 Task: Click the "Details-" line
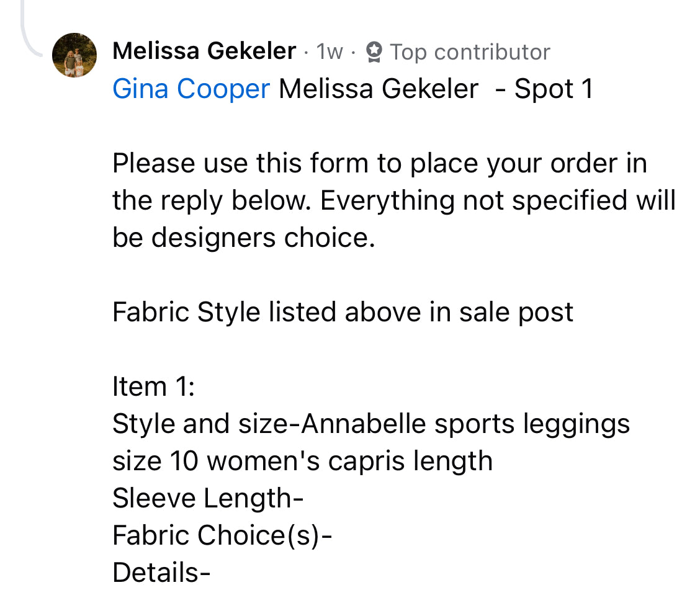(161, 573)
